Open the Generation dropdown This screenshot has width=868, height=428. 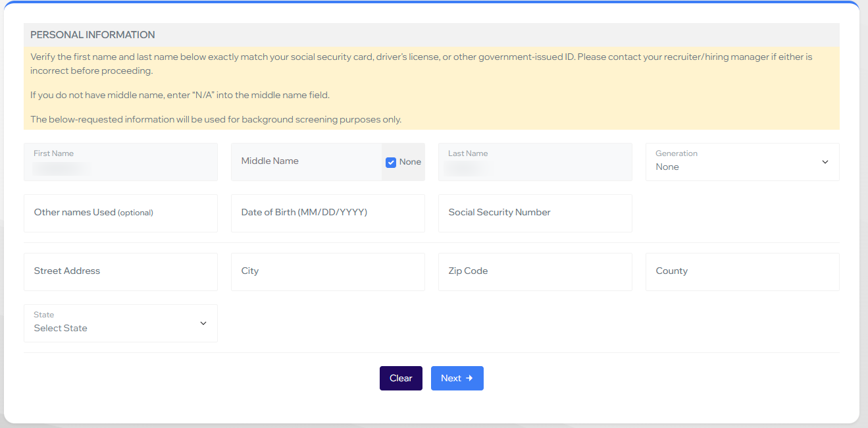pos(742,162)
